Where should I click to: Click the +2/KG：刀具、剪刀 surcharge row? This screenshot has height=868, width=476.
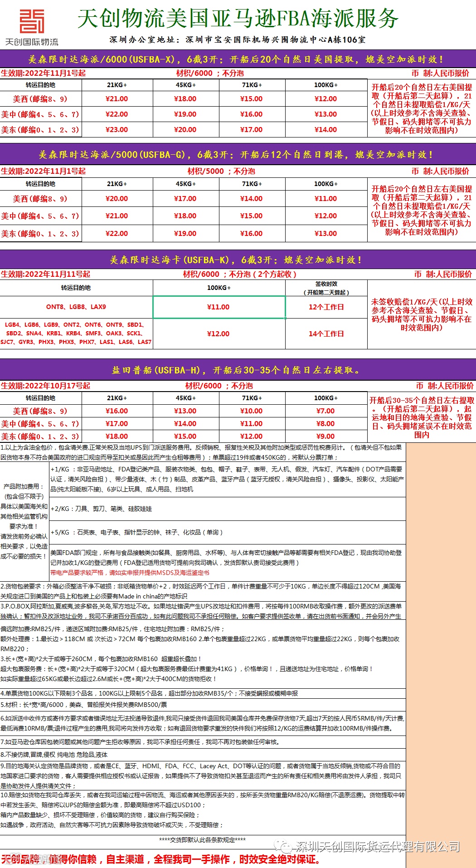point(227,509)
